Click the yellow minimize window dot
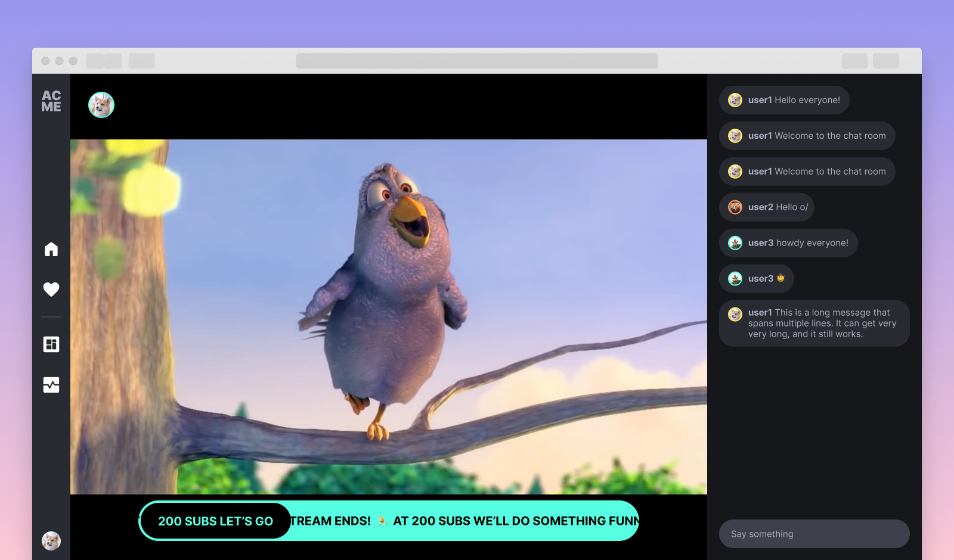Image resolution: width=954 pixels, height=560 pixels. (x=59, y=61)
